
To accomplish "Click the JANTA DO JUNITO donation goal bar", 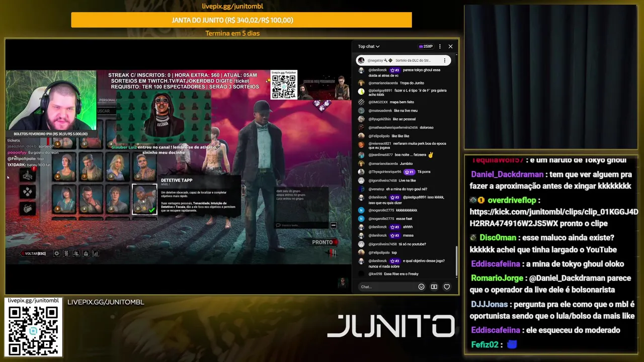I will tap(242, 20).
